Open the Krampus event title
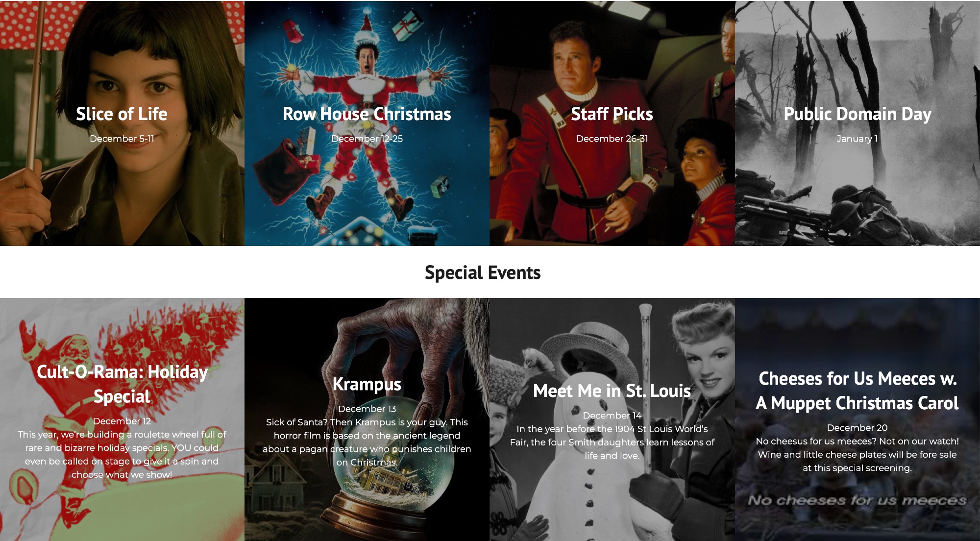This screenshot has height=541, width=980. click(x=367, y=384)
